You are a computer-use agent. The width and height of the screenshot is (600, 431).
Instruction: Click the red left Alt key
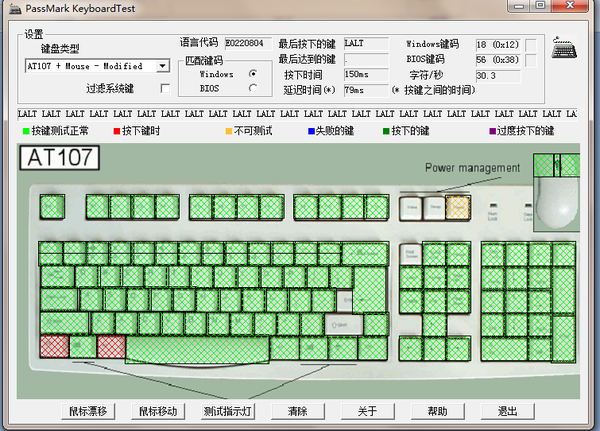pos(111,347)
